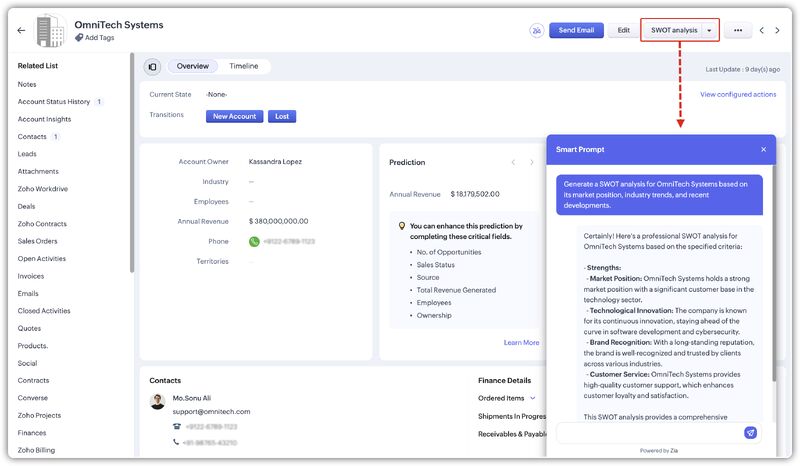Close the Smart Prompt panel

763,150
